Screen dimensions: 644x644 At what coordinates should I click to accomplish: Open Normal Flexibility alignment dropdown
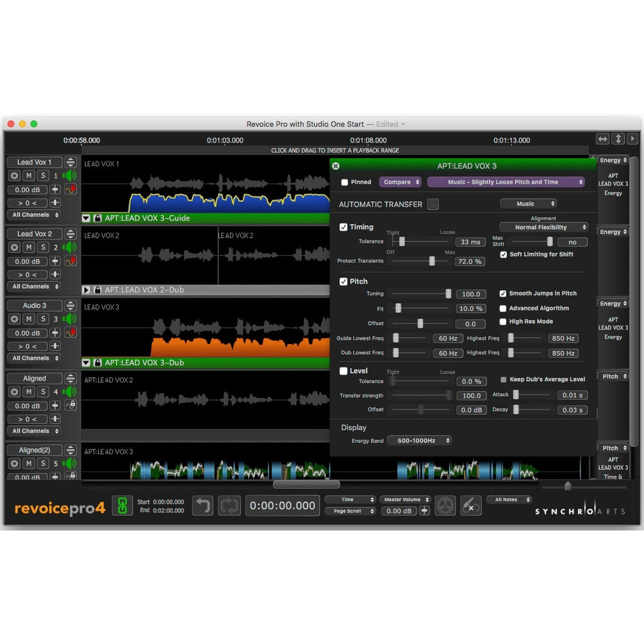[x=543, y=227]
